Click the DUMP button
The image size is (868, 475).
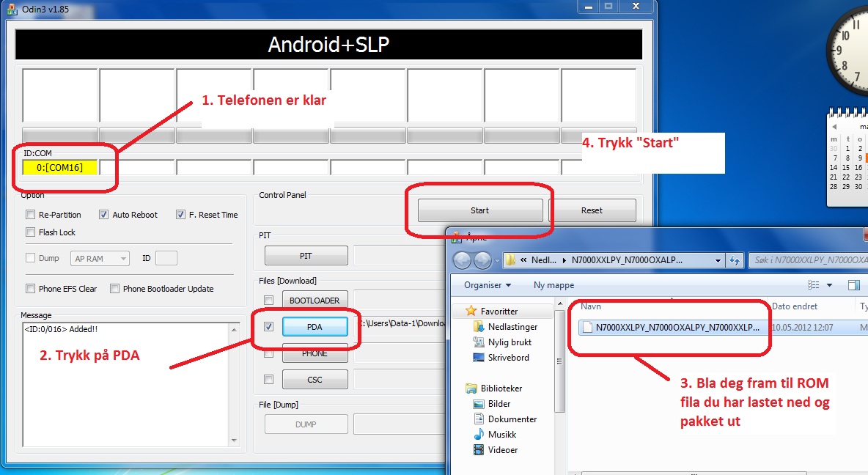pyautogui.click(x=306, y=424)
